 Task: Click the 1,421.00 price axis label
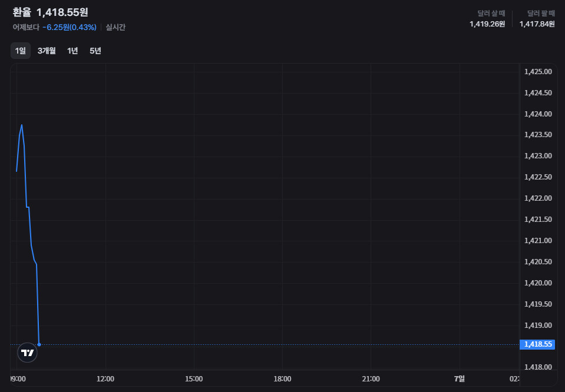[x=538, y=241]
